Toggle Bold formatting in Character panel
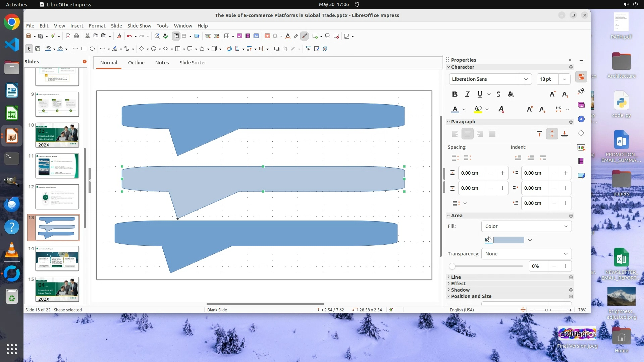The image size is (644, 362). 454,95
